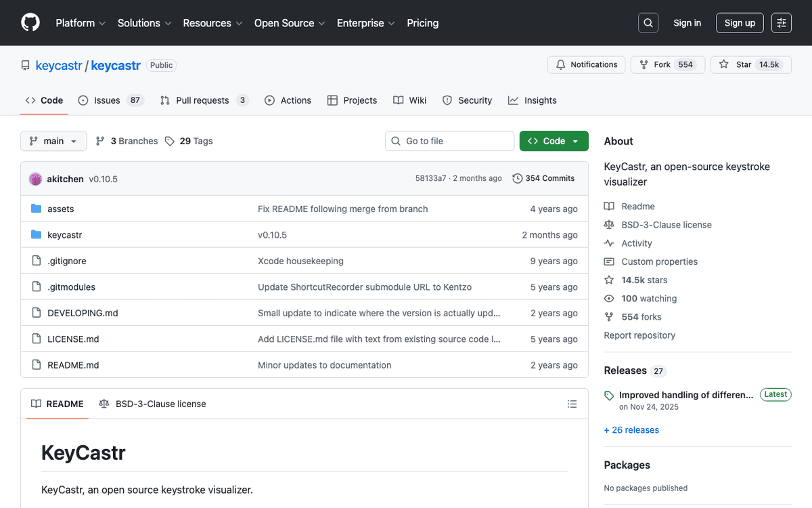Open the search icon in the header
Screen dimensions: 812x508
[x=648, y=22]
